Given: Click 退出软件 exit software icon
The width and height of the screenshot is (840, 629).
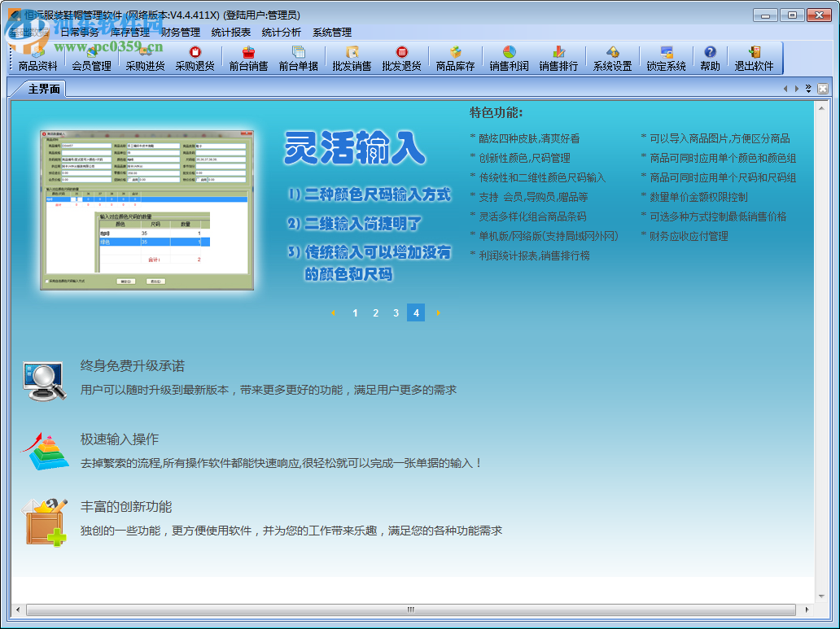Looking at the screenshot, I should tap(754, 59).
